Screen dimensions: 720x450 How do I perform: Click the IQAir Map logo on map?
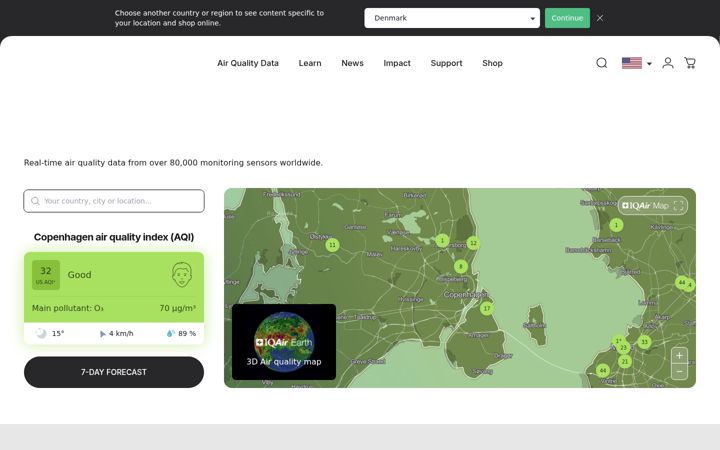645,205
